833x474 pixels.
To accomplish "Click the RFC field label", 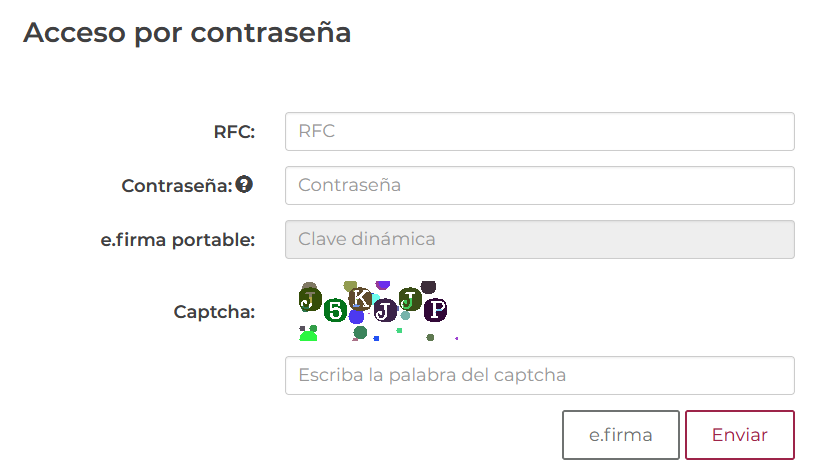I will [234, 131].
